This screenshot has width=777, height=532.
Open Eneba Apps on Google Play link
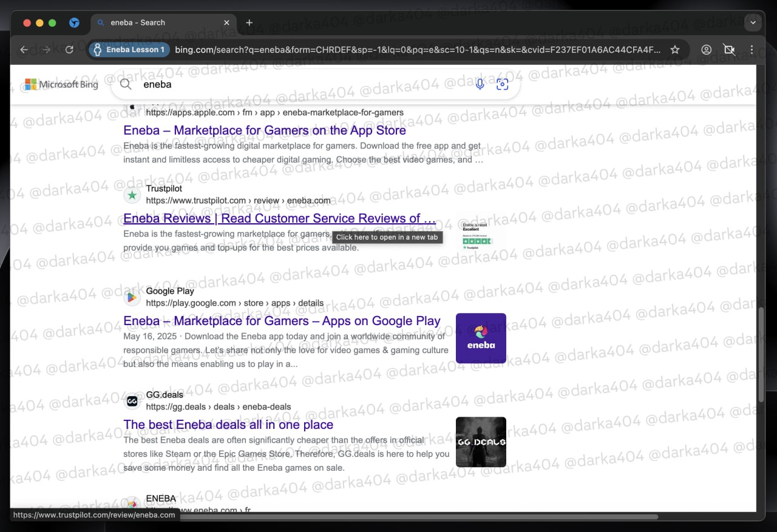282,321
